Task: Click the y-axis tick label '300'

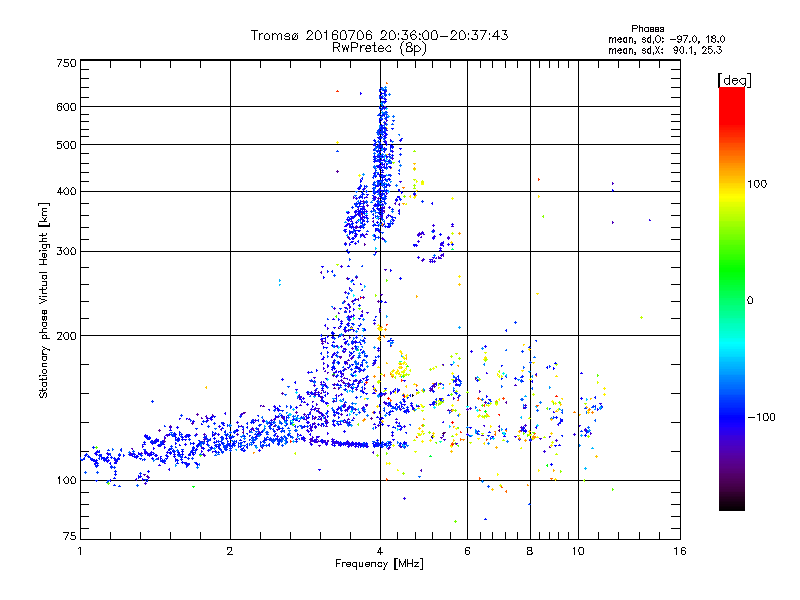Action: 66,252
